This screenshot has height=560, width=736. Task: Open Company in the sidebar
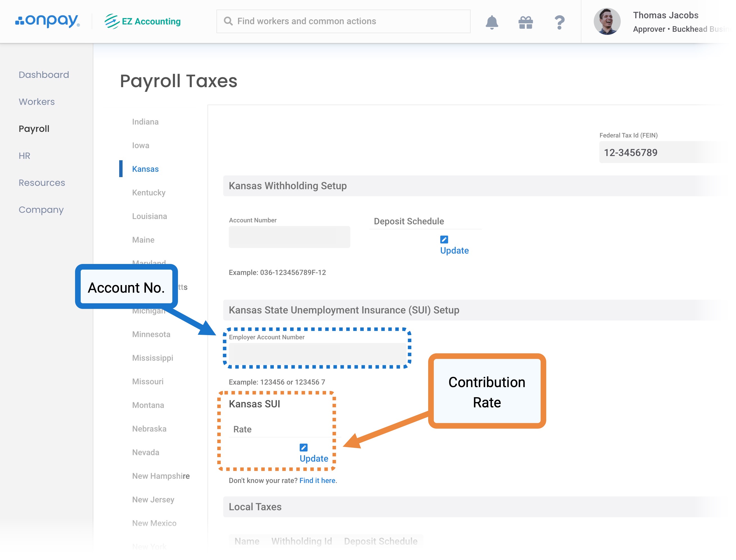41,210
